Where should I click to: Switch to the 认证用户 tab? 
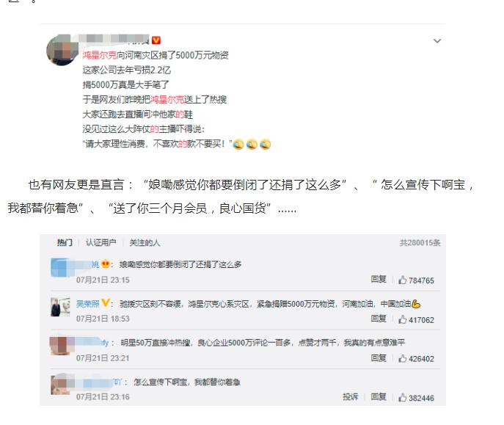click(101, 243)
